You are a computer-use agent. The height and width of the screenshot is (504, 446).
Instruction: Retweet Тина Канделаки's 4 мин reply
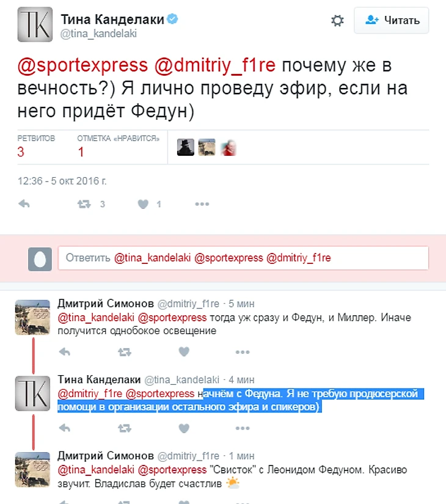(125, 428)
